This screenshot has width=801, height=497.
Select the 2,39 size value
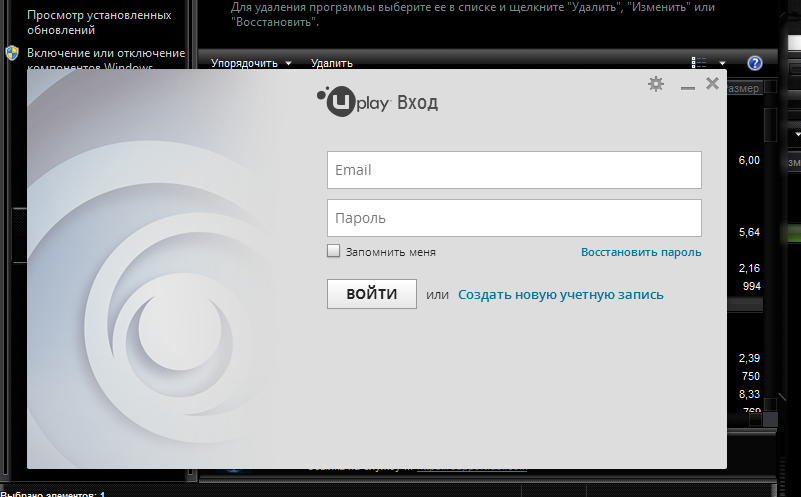coord(749,358)
